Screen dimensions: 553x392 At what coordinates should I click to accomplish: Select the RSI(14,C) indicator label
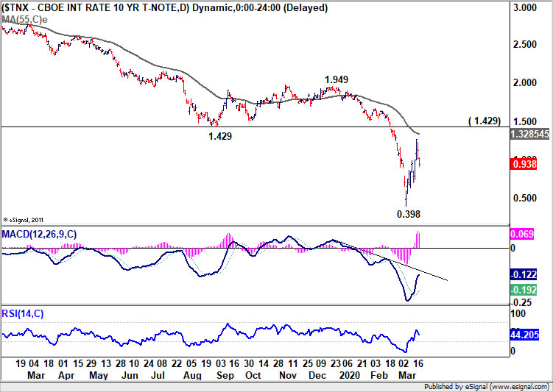(x=23, y=313)
